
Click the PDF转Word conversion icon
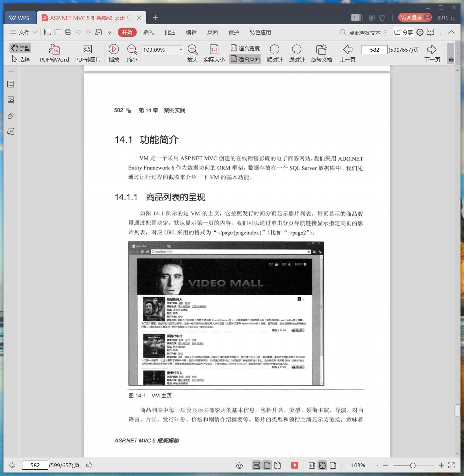click(55, 49)
